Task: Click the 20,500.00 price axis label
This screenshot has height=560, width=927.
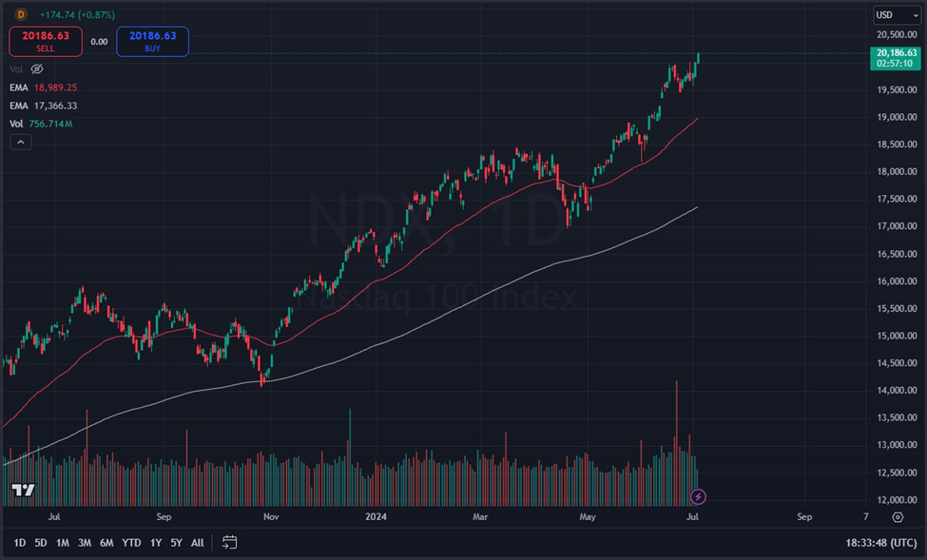Action: (x=897, y=35)
